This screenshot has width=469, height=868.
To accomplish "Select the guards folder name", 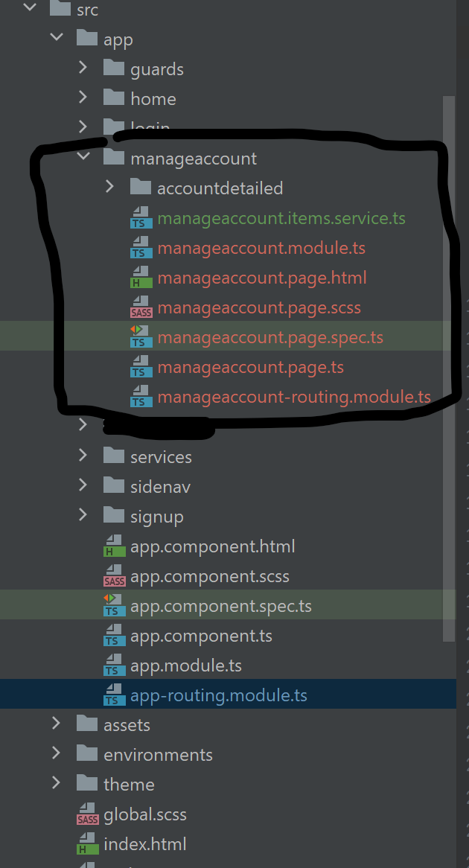I will (x=156, y=69).
